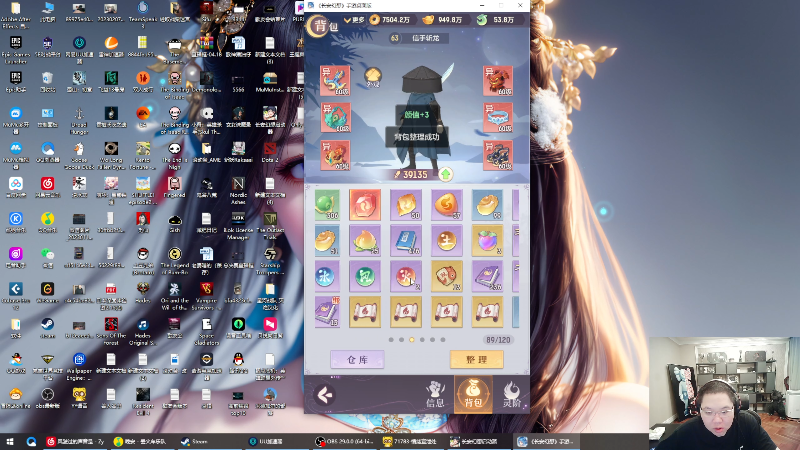Click the 信手斩龙 player name label
800x450 pixels.
pyautogui.click(x=426, y=38)
